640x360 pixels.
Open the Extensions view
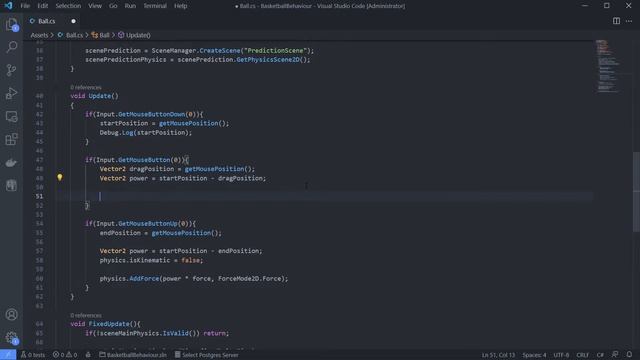pos(11,139)
